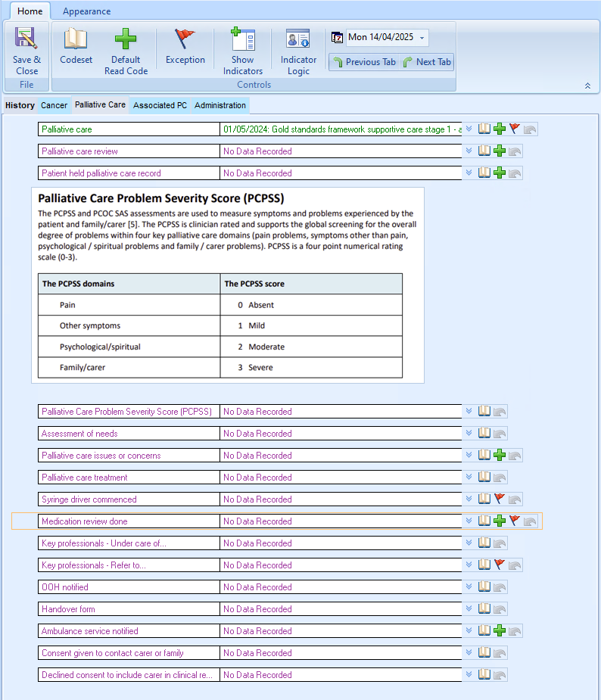This screenshot has height=700, width=601.
Task: Click green plus on Medication review done row
Action: [x=500, y=521]
